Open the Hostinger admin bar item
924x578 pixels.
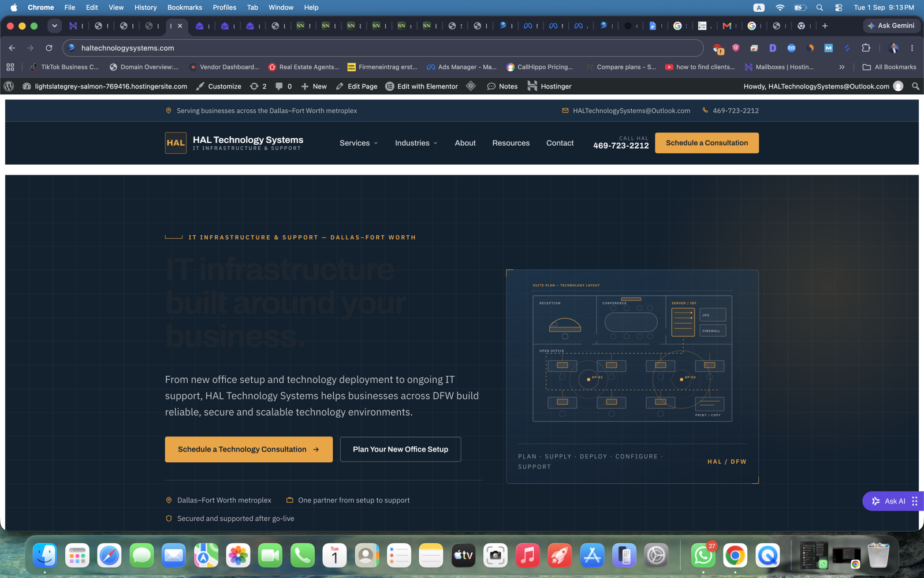pyautogui.click(x=549, y=86)
